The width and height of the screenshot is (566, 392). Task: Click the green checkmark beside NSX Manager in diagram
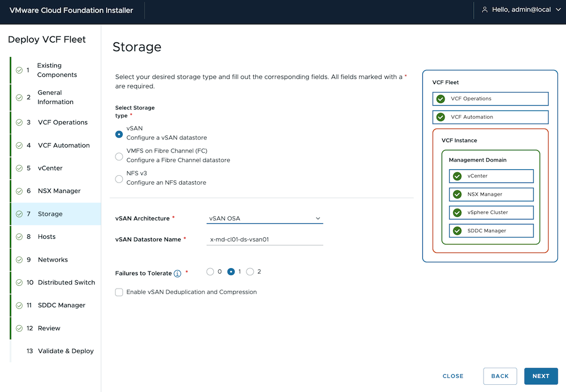pyautogui.click(x=457, y=195)
